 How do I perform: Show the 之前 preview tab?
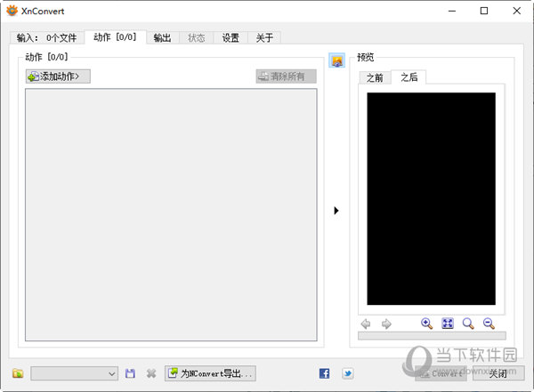click(x=375, y=78)
